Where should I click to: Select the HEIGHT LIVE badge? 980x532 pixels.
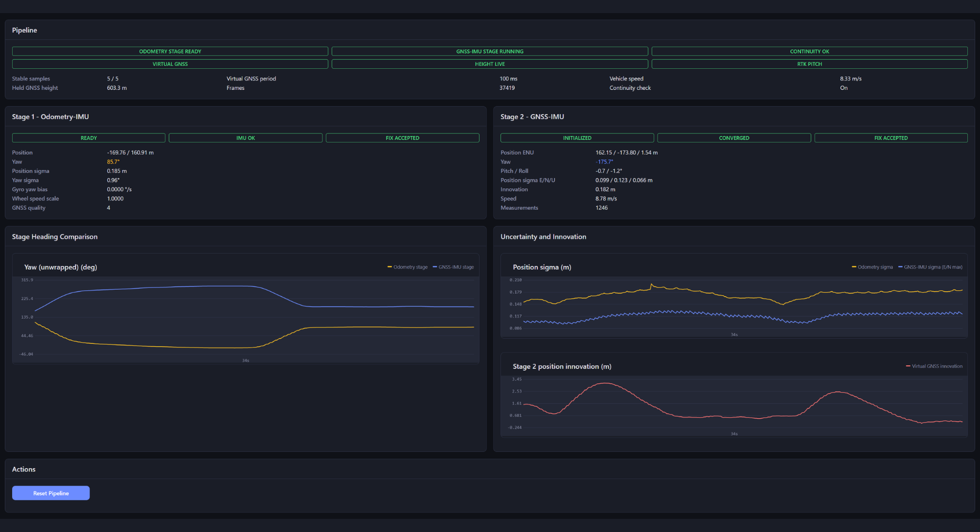click(x=490, y=64)
